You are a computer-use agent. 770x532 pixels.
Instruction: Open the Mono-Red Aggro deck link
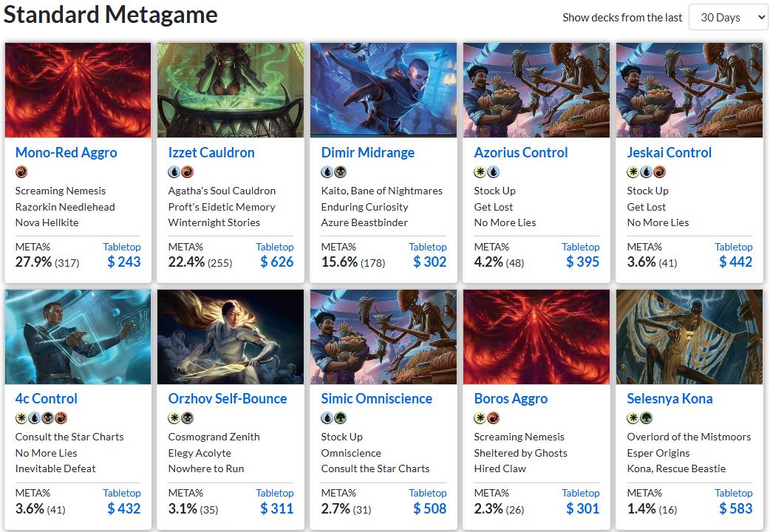tap(66, 153)
